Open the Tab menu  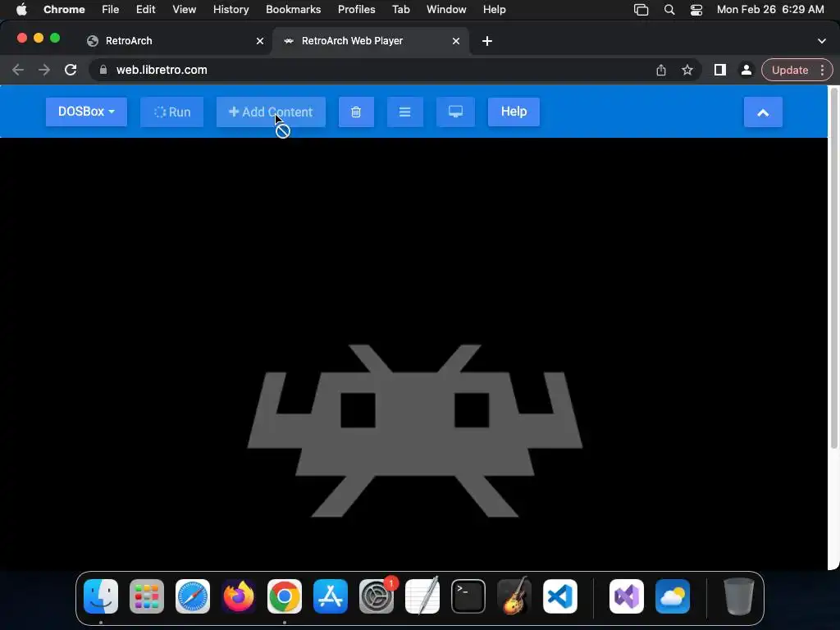tap(400, 10)
